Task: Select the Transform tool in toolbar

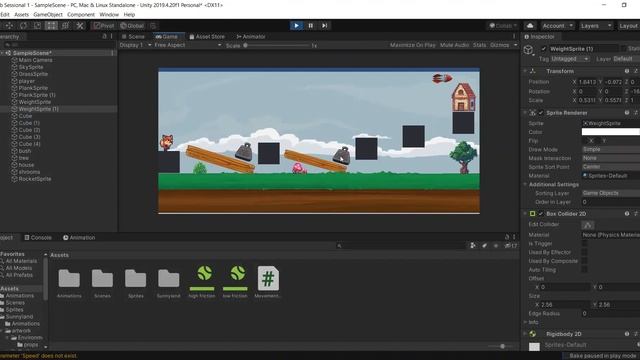Action: pos(65,26)
